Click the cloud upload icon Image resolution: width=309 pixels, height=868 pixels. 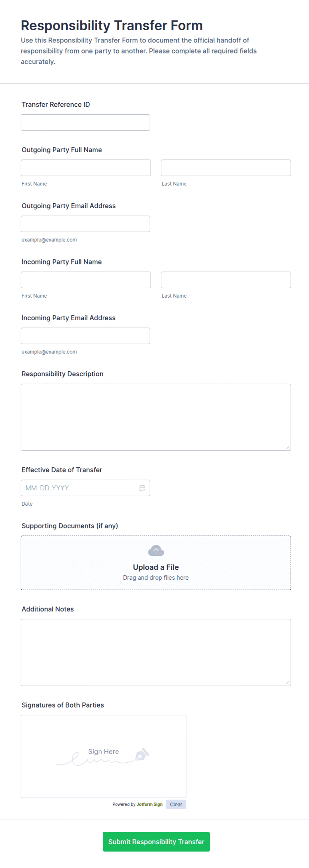coord(156,550)
